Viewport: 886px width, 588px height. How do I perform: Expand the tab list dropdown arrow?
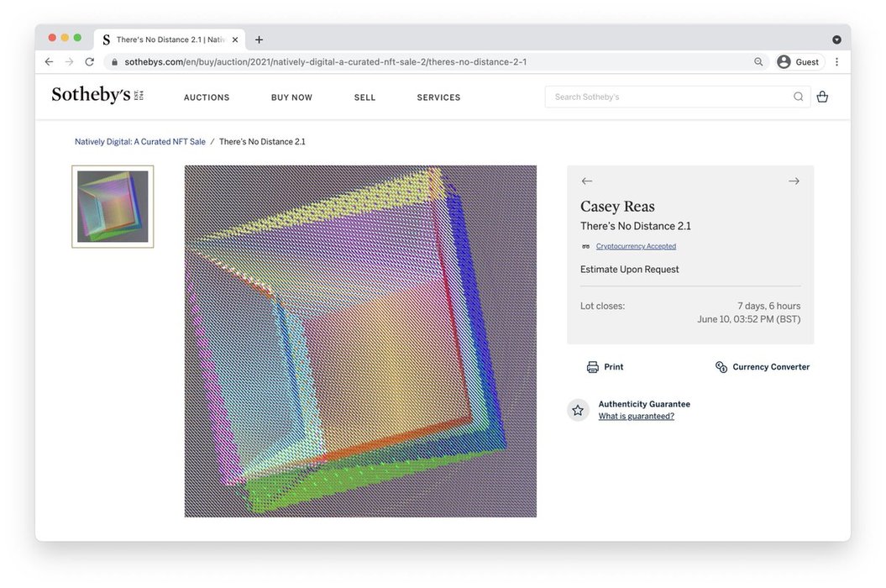[836, 39]
